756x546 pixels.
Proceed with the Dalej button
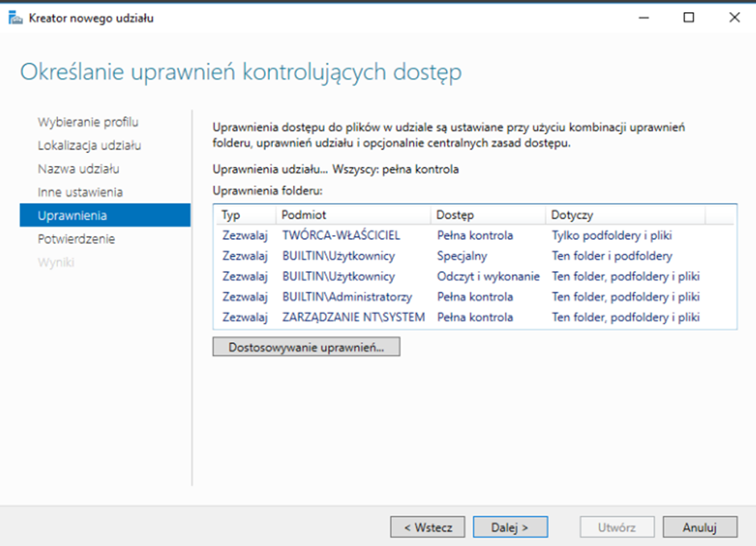510,527
